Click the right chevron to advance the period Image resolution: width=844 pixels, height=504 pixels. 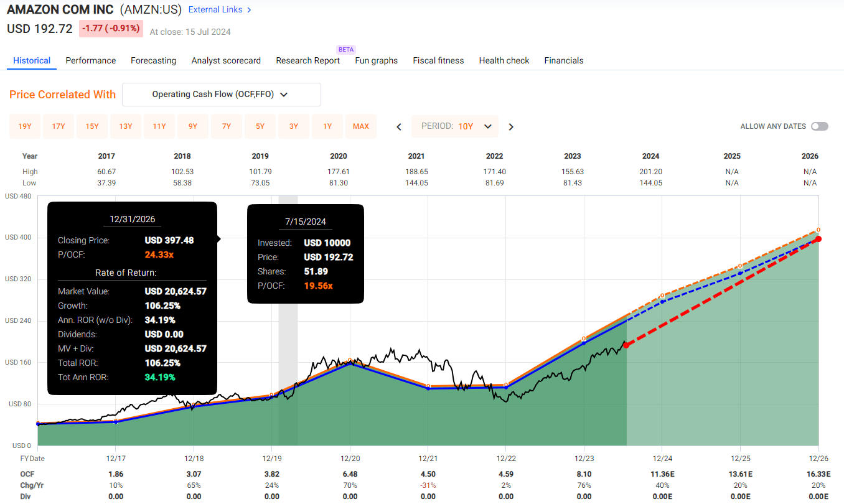(x=511, y=126)
